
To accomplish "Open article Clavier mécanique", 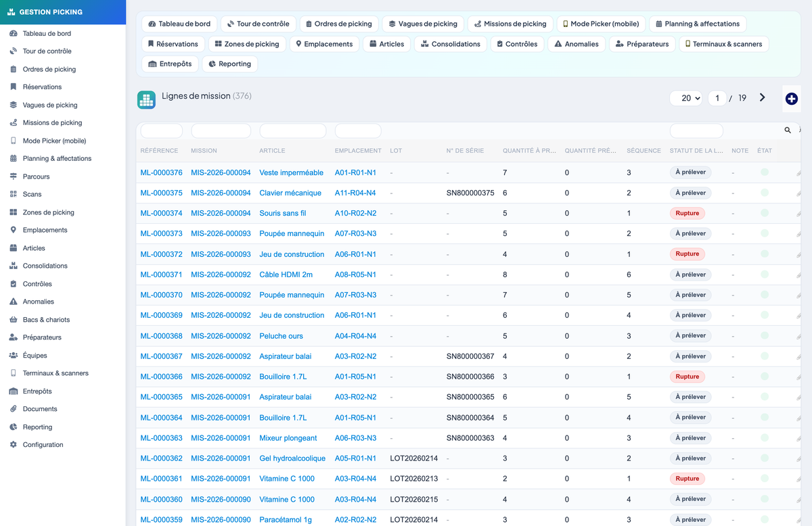I will pos(290,193).
